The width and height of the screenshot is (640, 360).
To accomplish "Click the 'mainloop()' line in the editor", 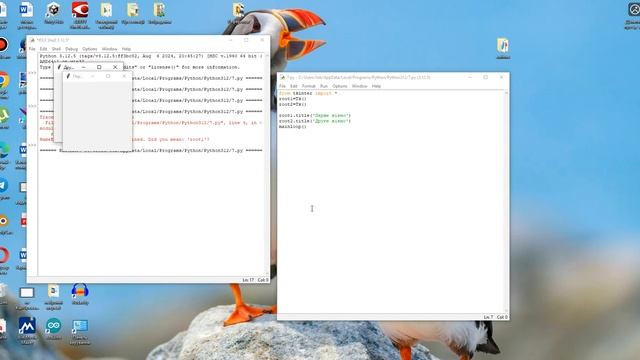I will (x=293, y=127).
